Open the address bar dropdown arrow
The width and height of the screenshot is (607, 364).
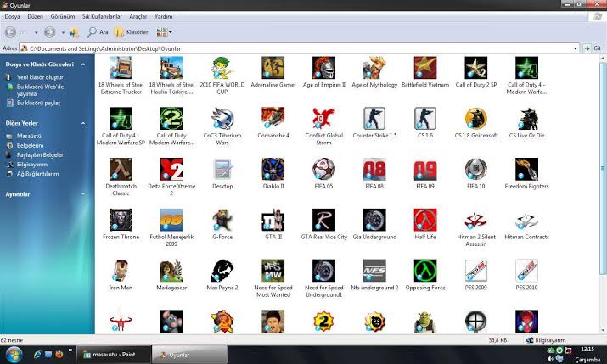pyautogui.click(x=576, y=48)
